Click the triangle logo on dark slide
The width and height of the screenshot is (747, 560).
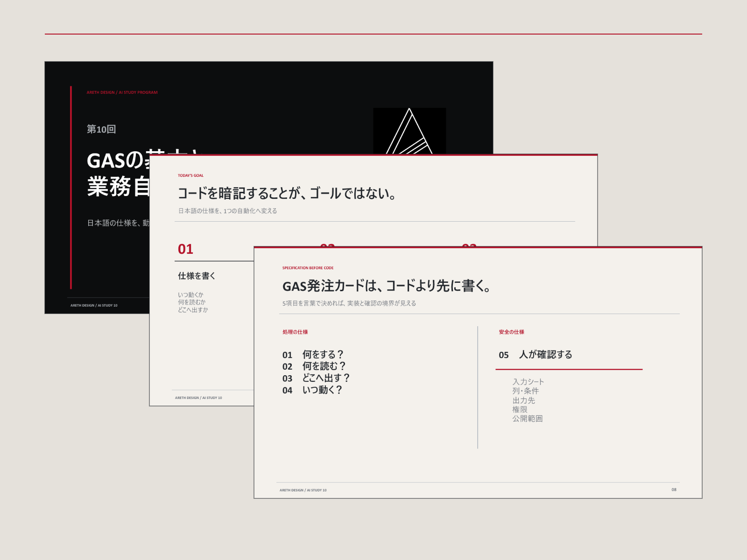tap(409, 131)
